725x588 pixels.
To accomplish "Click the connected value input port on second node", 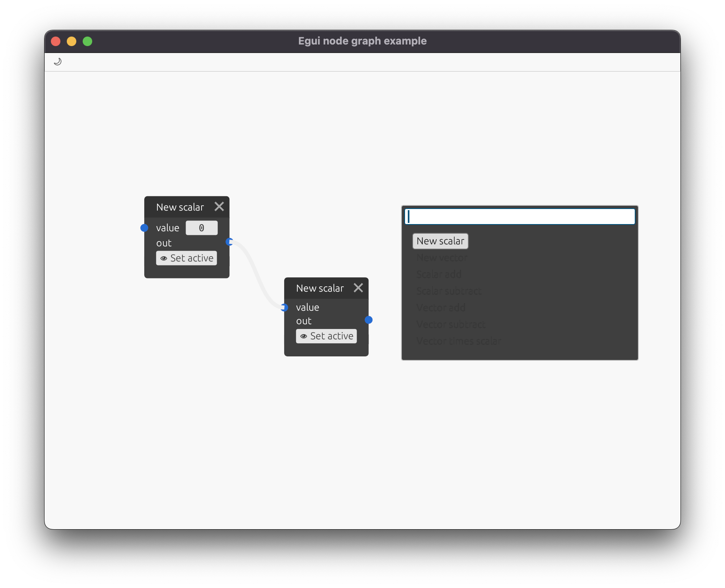I will click(x=284, y=307).
